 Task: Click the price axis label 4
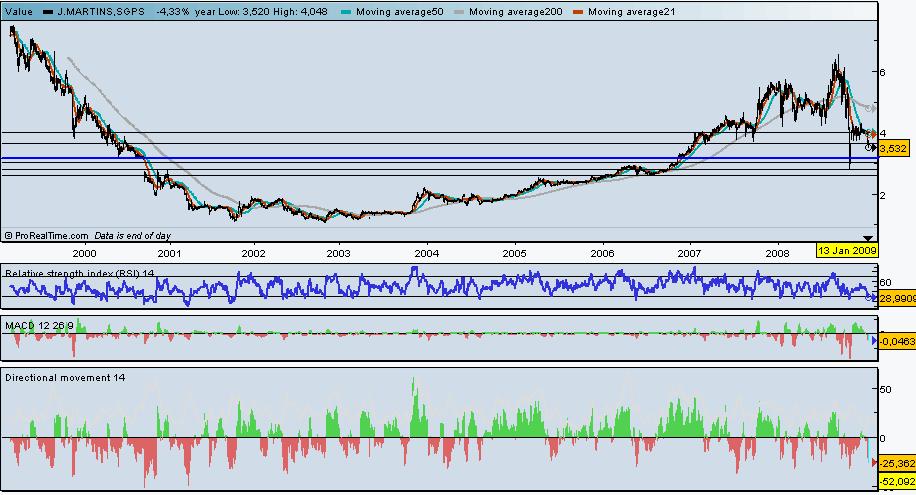tap(883, 134)
